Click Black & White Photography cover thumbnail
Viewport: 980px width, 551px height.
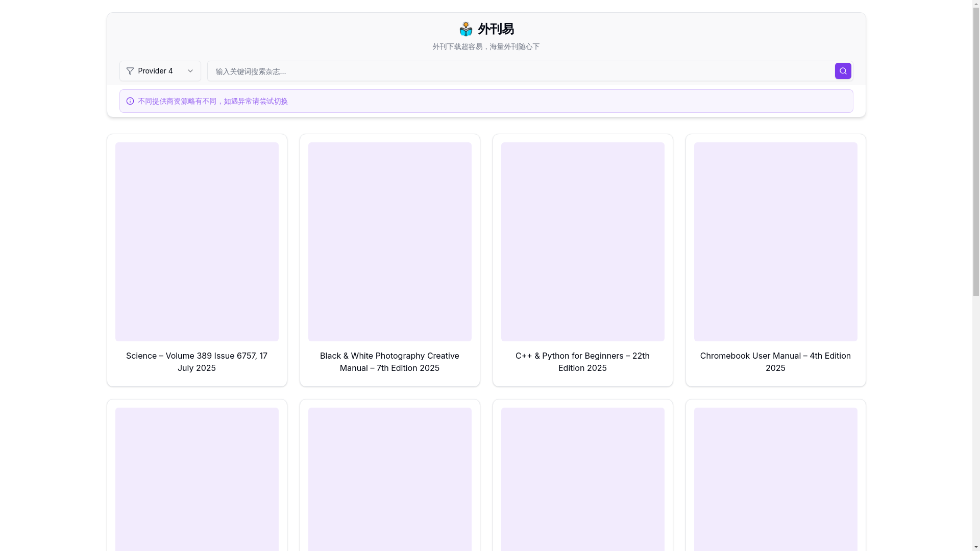389,241
